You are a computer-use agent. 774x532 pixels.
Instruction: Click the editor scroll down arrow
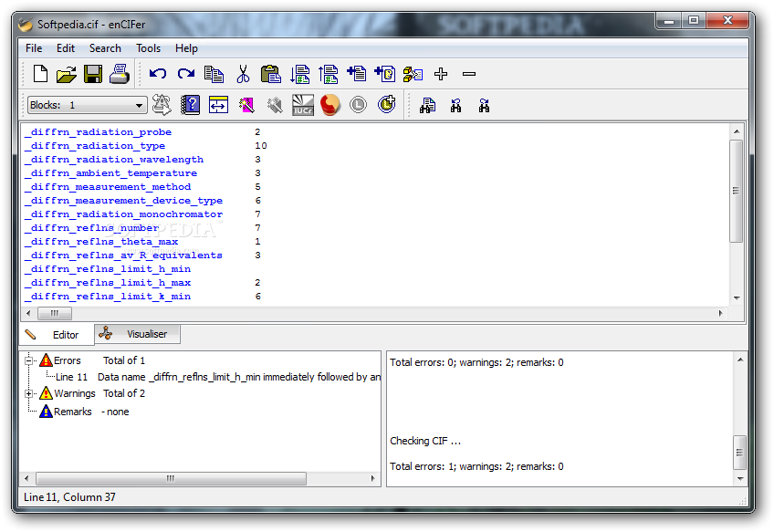736,298
